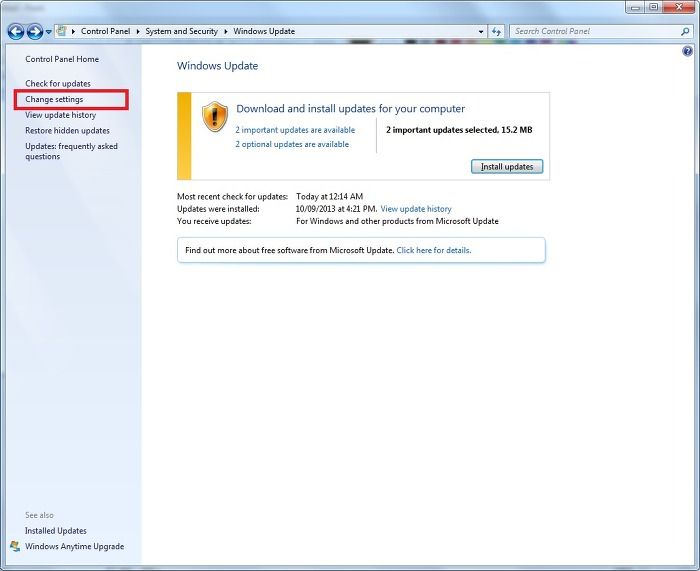Open Help via the question mark icon
The height and width of the screenshot is (571, 700).
[x=688, y=51]
